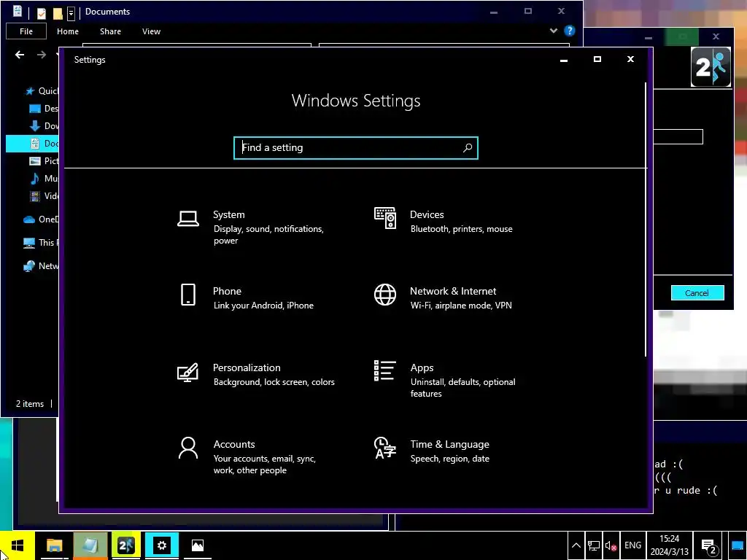Click Settings gear taskbar icon
Screen dimensions: 747x560
pos(161,545)
